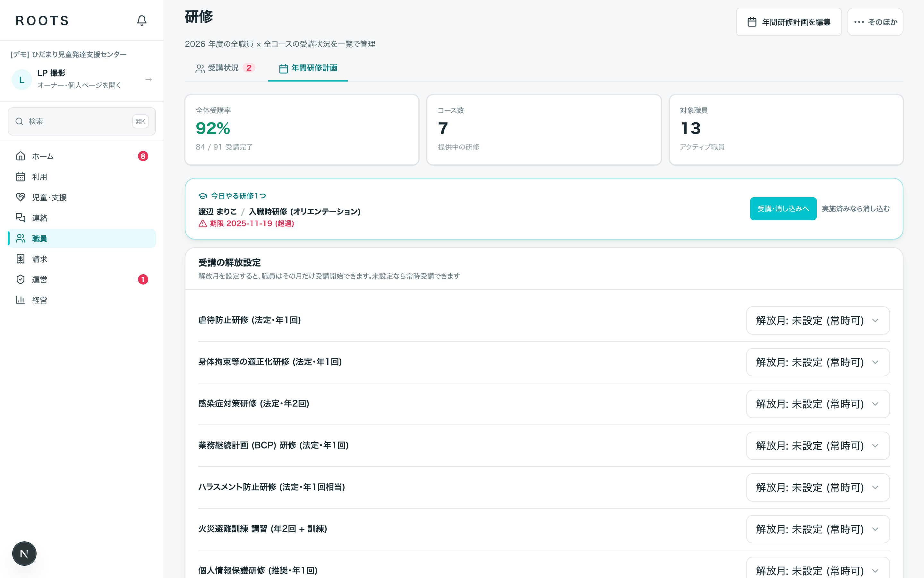Click the 検索 input field
Viewport: 924px width, 578px height.
click(x=82, y=121)
